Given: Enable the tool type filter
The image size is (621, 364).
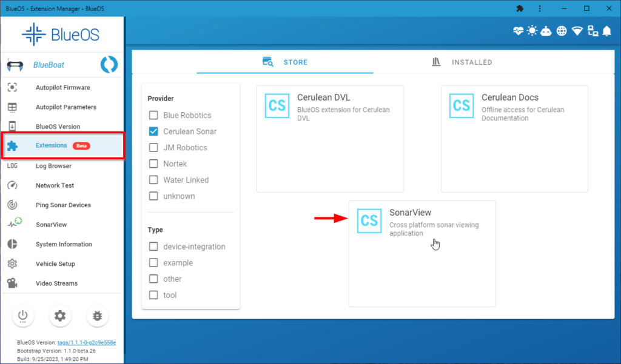Looking at the screenshot, I should tap(153, 295).
